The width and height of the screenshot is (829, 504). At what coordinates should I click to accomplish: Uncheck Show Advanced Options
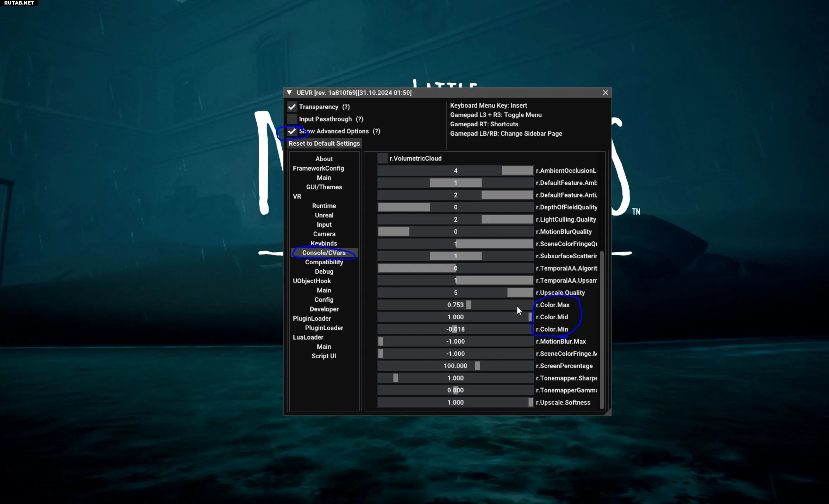[x=292, y=131]
